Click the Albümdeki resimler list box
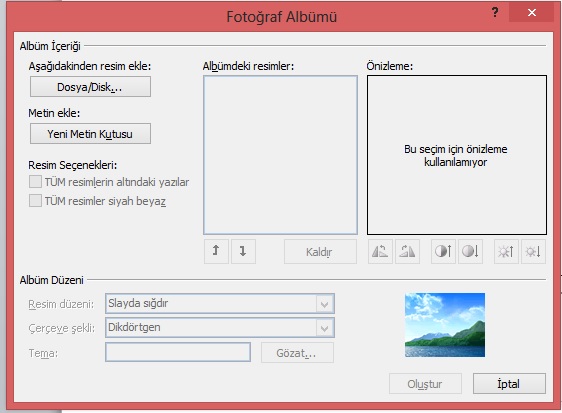Screen dimensions: 562x413 pyautogui.click(x=280, y=155)
